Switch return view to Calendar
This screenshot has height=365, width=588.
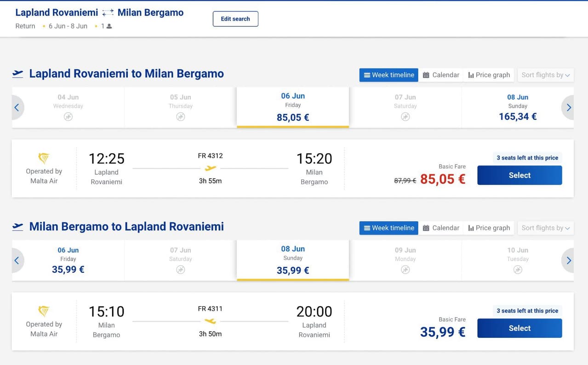pos(441,228)
